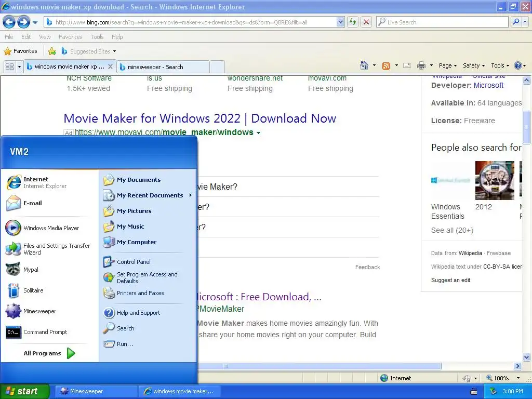Click the 2012 thumbnail image
This screenshot has height=399, width=532.
(x=495, y=180)
